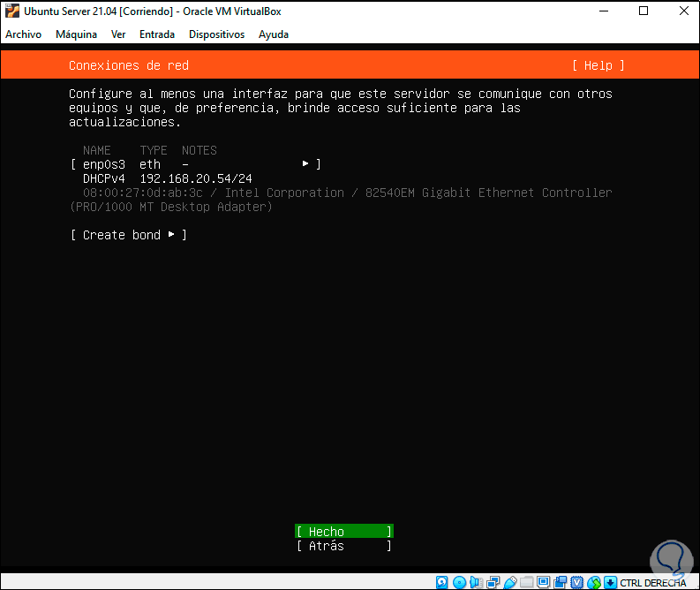Maximize the VirtualBox window
Screen dimensions: 700x590
(644, 11)
